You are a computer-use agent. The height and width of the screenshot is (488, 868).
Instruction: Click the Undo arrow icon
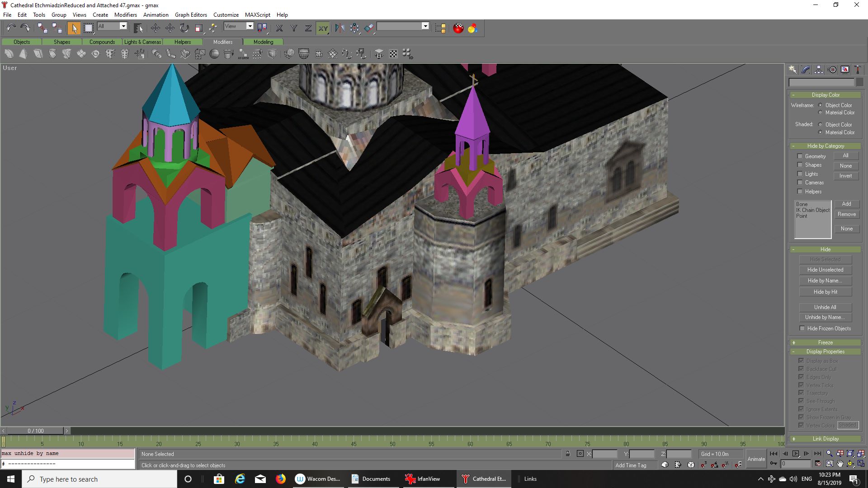click(11, 28)
